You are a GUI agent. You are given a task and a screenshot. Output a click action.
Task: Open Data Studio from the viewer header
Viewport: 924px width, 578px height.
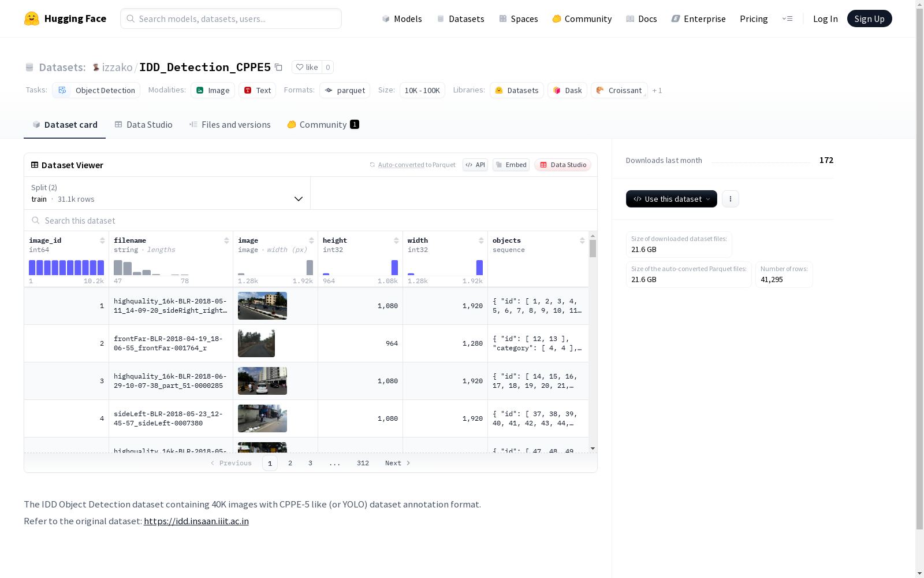563,165
